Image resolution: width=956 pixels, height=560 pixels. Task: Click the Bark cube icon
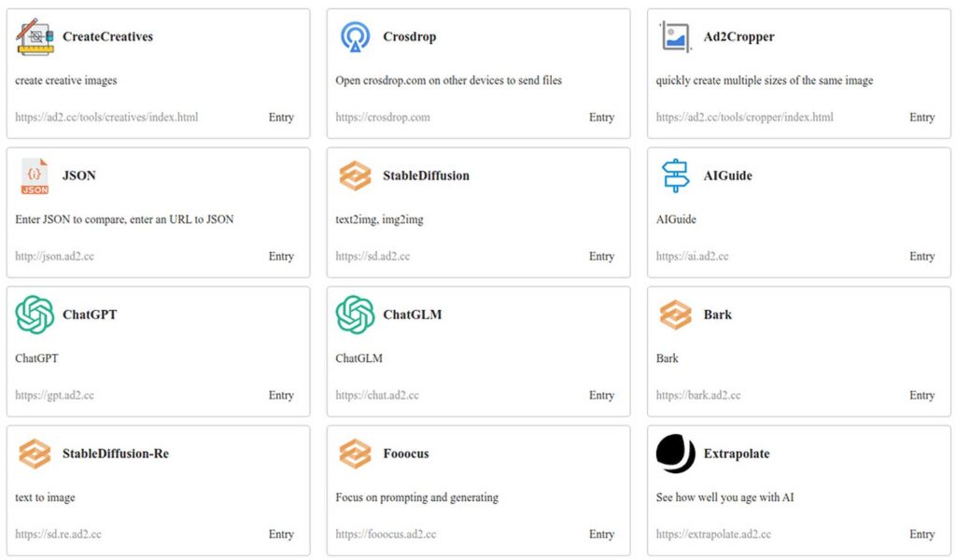point(677,315)
